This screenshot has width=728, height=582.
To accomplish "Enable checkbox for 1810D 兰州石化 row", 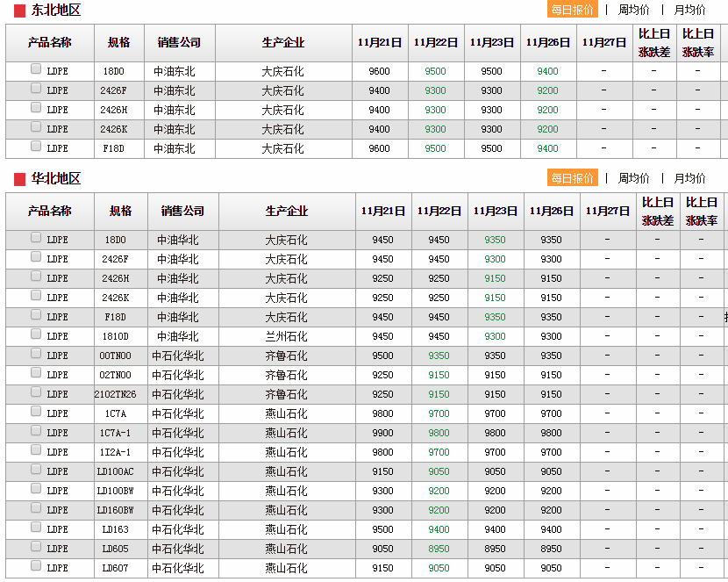I will (36, 334).
